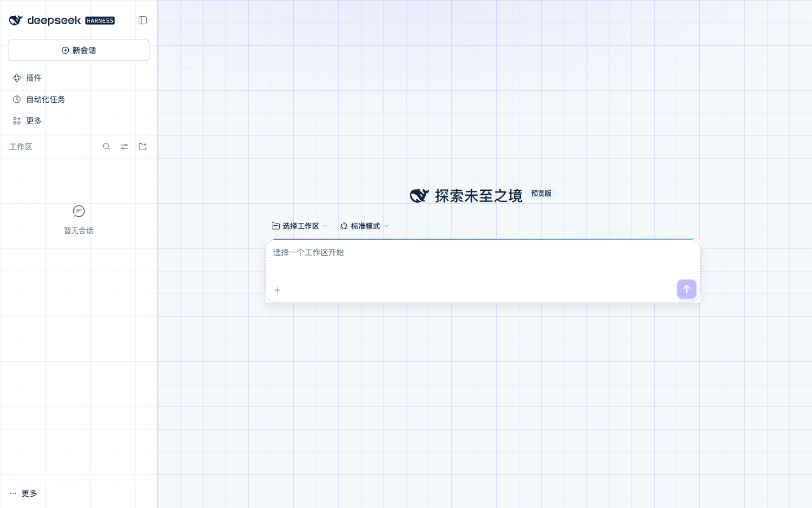812x508 pixels.
Task: Open workspace filter settings sliders icon
Action: coord(125,147)
